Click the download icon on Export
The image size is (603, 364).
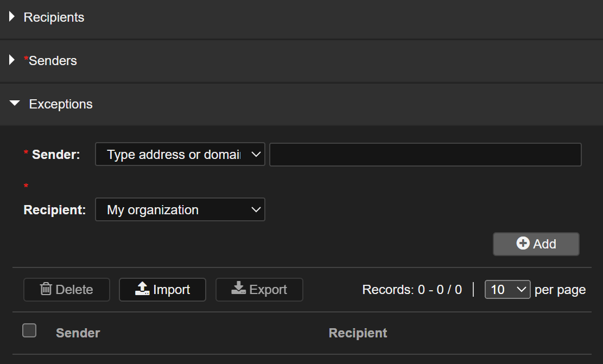point(238,289)
